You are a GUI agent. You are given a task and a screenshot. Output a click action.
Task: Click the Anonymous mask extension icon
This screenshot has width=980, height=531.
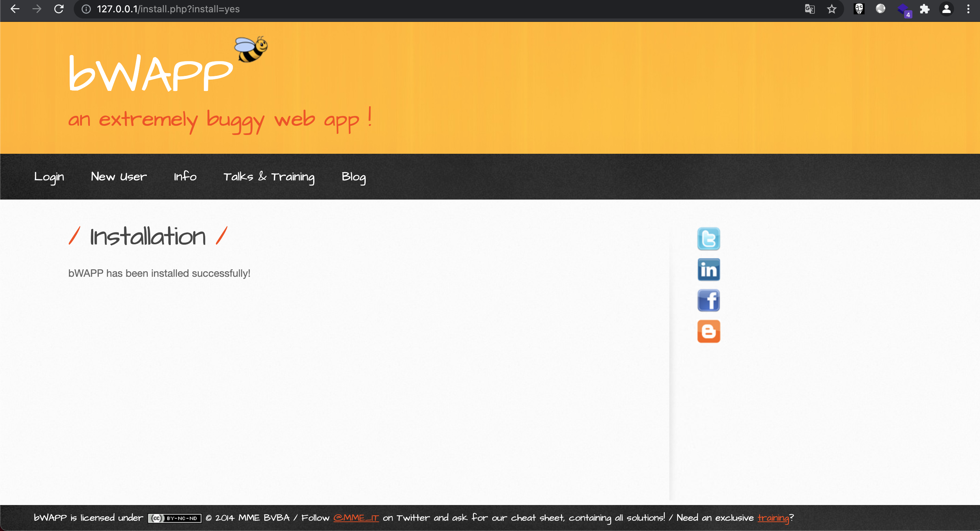tap(859, 9)
